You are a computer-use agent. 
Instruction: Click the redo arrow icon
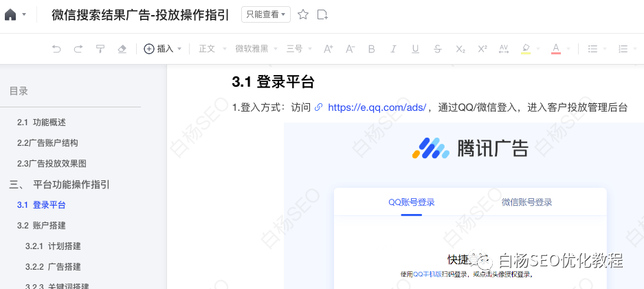tap(78, 49)
